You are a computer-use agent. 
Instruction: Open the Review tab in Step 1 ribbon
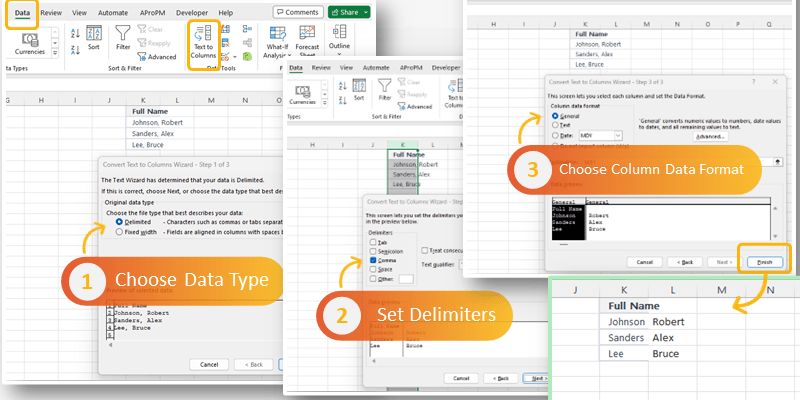[x=51, y=13]
